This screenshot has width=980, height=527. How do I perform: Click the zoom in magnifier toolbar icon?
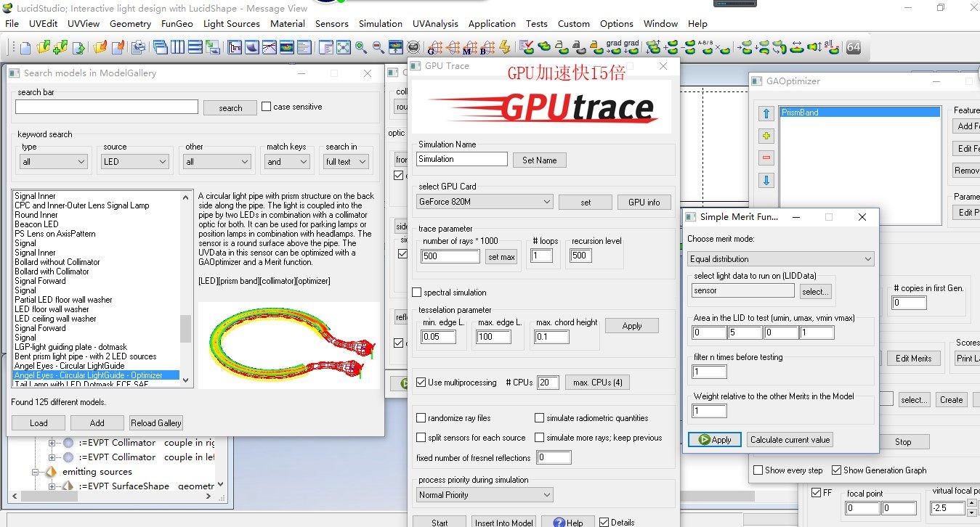tap(361, 48)
